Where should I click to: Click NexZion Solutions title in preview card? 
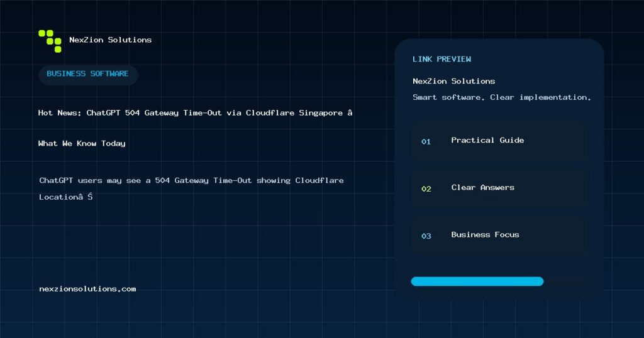pyautogui.click(x=453, y=81)
